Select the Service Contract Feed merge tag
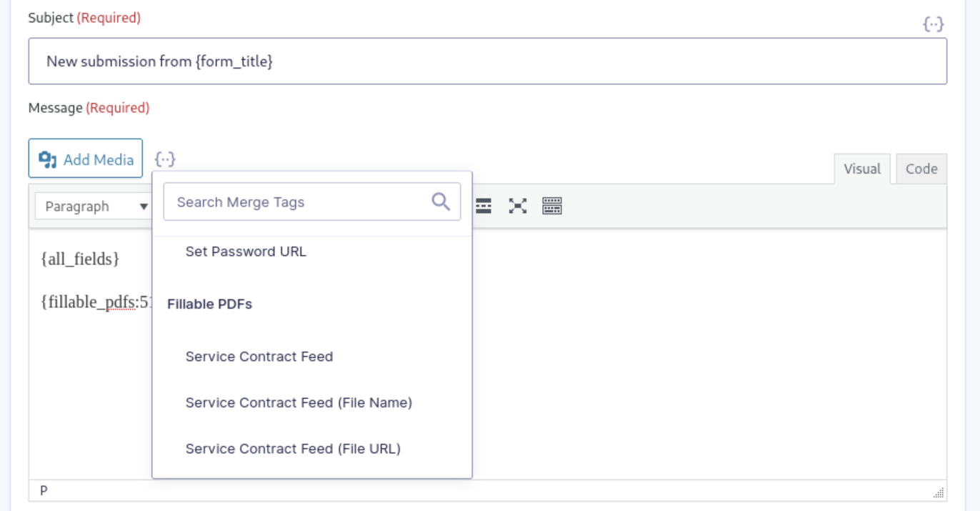 click(x=259, y=356)
